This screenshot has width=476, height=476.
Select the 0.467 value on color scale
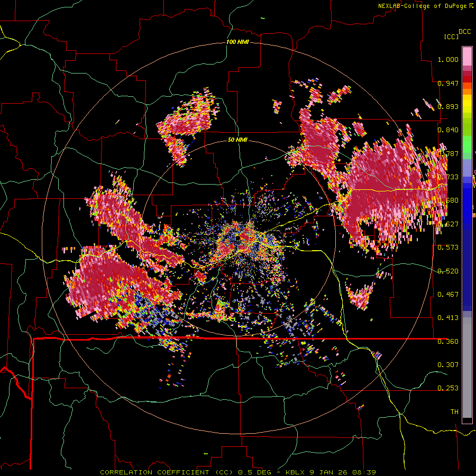tap(448, 294)
